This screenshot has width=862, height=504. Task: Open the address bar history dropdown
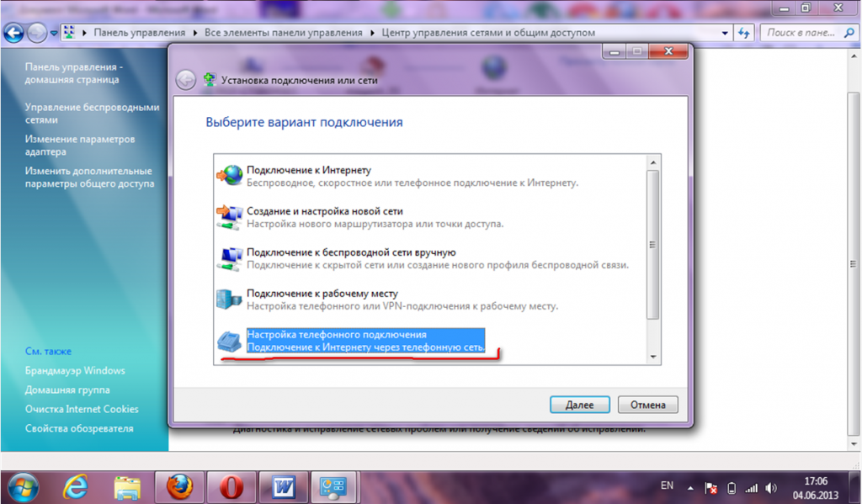725,33
